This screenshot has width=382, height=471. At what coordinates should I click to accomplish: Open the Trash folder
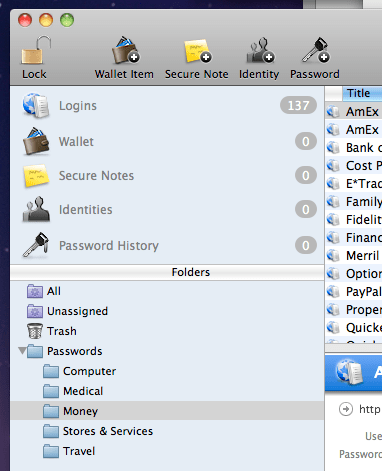tap(167, 331)
